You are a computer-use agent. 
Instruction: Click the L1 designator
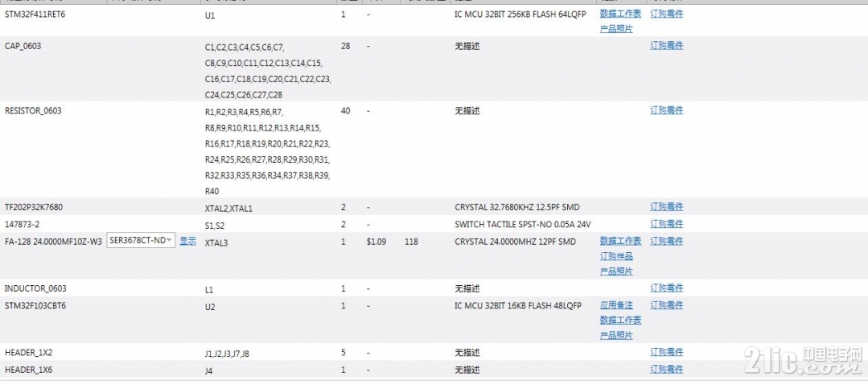(x=209, y=290)
